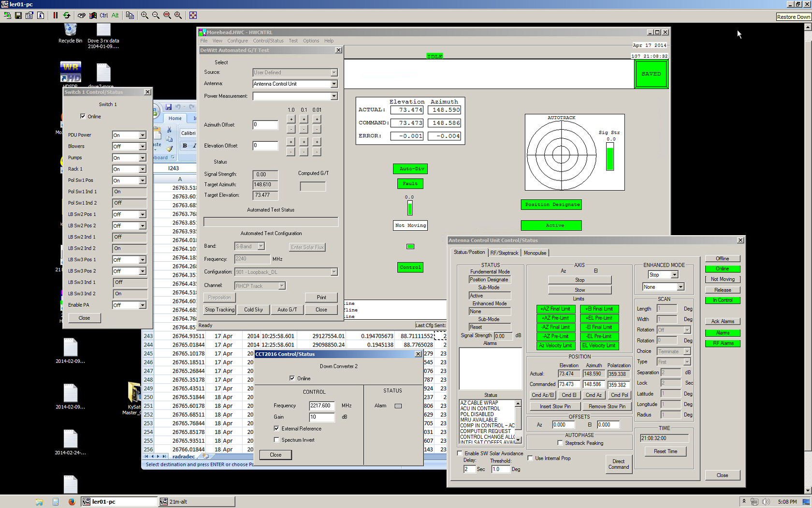Click the VNC save connection floppy icon
The image size is (812, 508).
click(18, 15)
